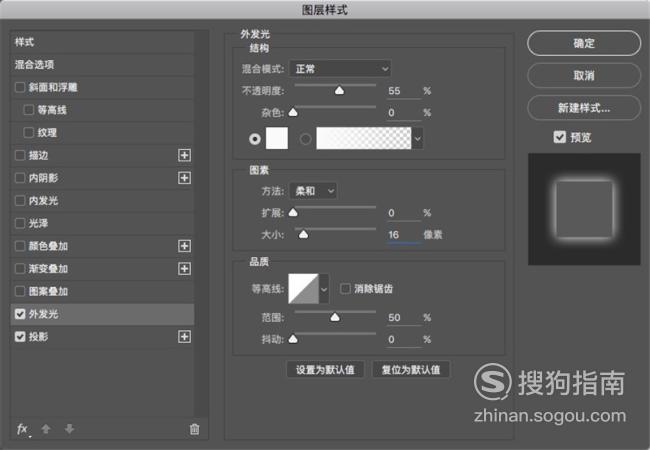Toggle the 预览 checkbox

560,137
